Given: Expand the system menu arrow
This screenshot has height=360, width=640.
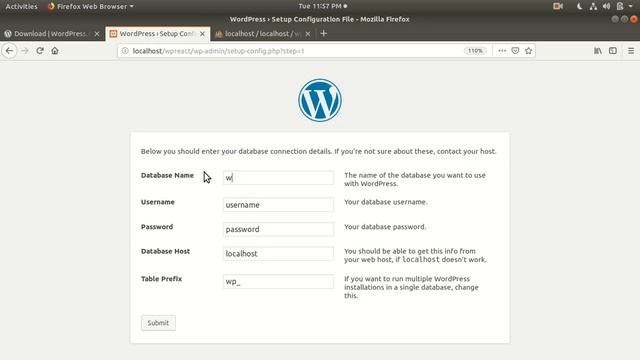Looking at the screenshot, I should [x=631, y=6].
